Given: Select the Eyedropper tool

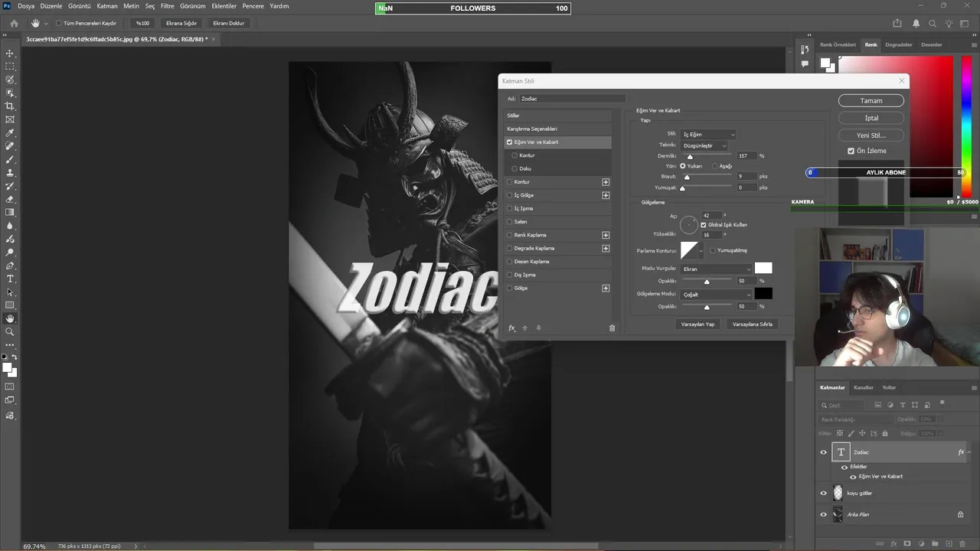Looking at the screenshot, I should pyautogui.click(x=10, y=133).
